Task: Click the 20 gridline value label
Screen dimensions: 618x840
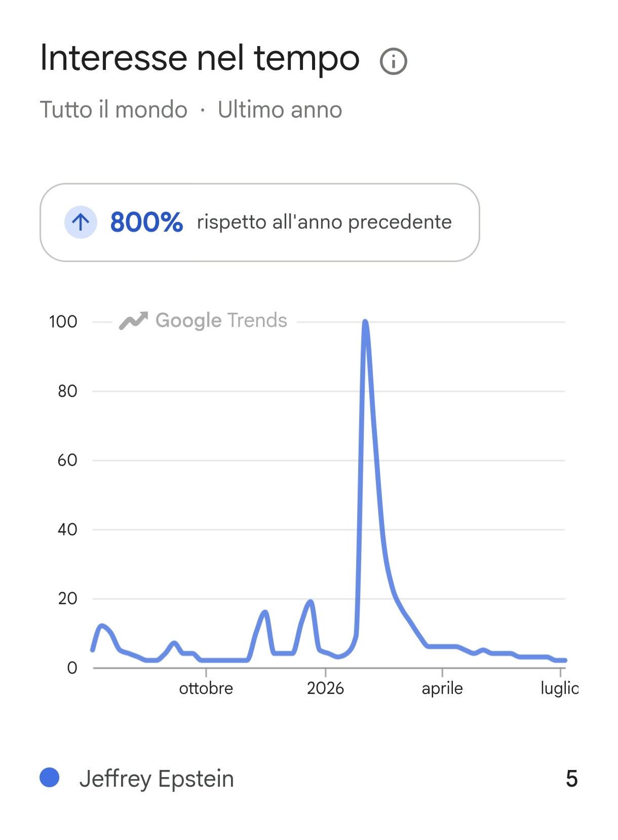Action: pyautogui.click(x=67, y=598)
